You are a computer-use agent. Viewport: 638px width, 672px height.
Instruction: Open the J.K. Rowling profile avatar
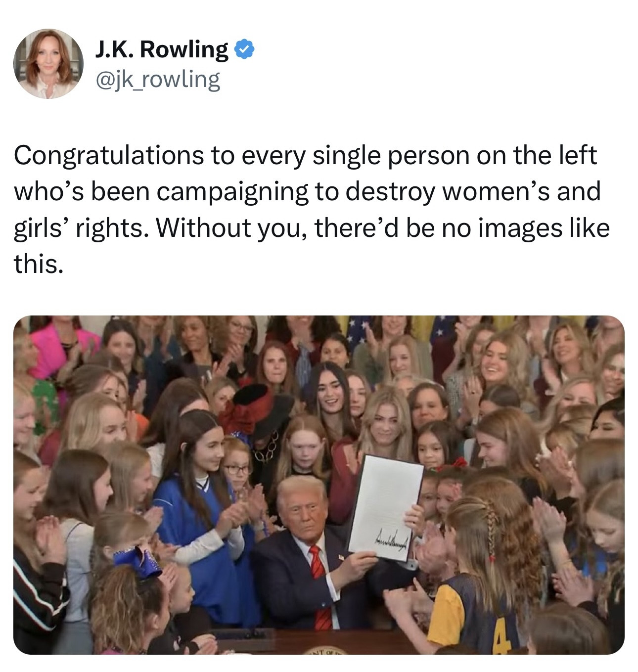point(48,63)
